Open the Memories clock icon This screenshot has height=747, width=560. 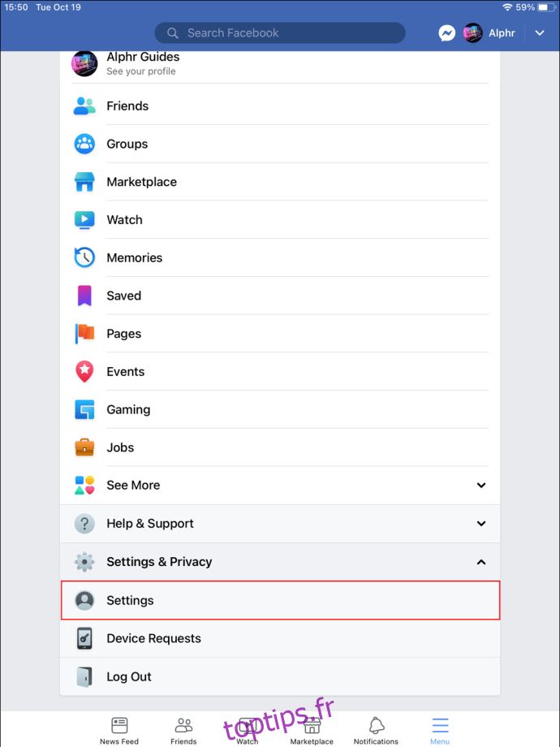coord(84,257)
